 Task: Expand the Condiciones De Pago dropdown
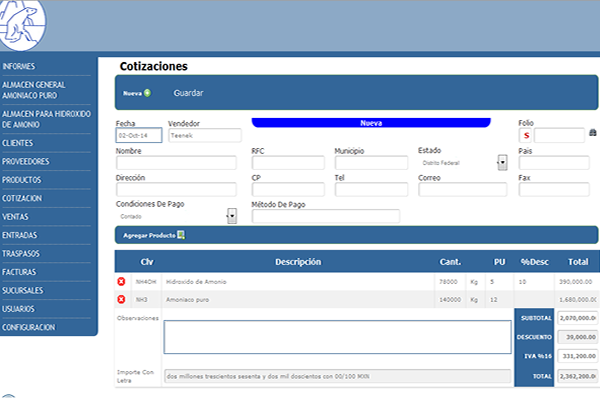pyautogui.click(x=231, y=215)
